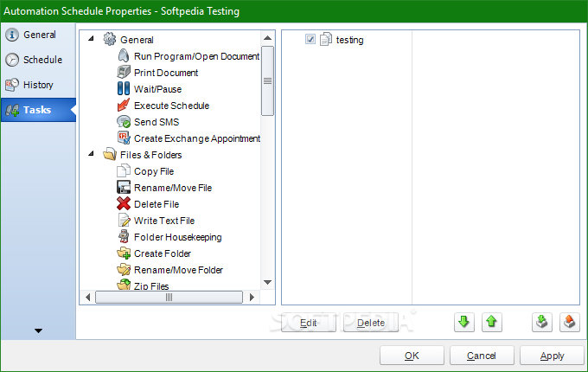Click the Rename/Move File icon
The image size is (588, 372).
(x=124, y=187)
